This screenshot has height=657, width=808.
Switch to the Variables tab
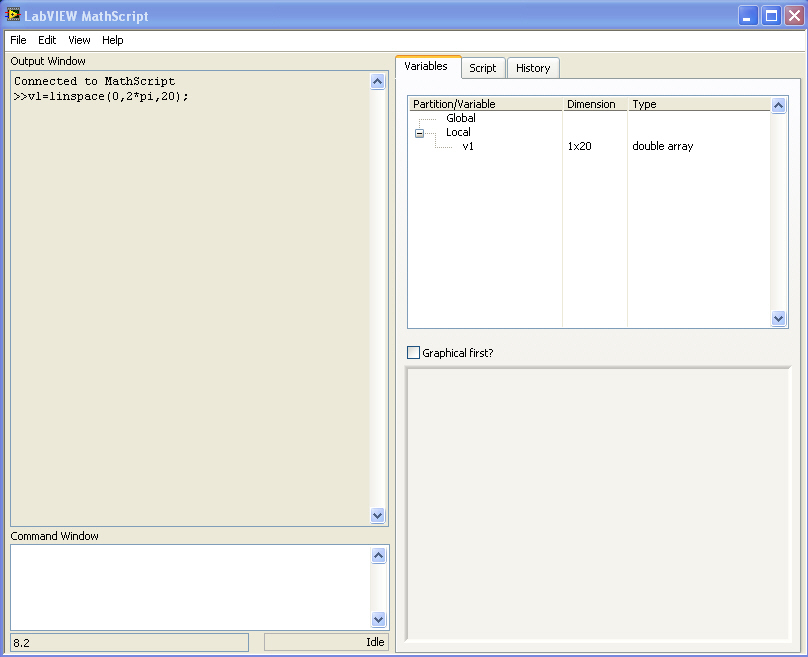point(426,66)
